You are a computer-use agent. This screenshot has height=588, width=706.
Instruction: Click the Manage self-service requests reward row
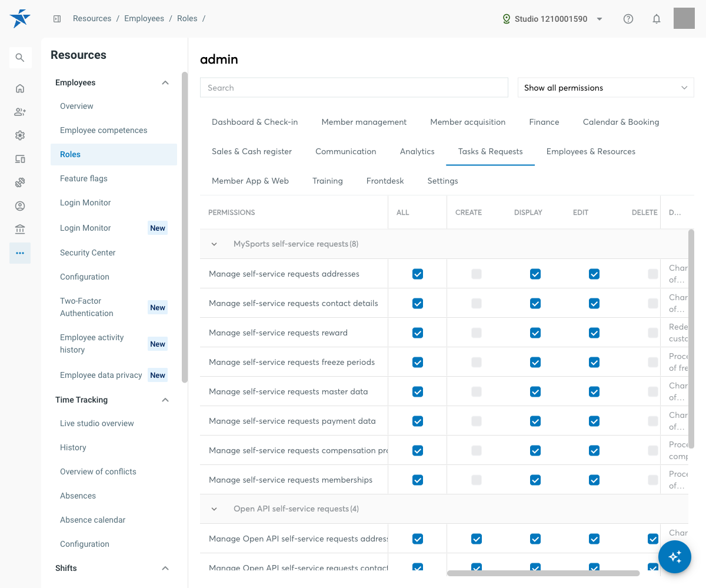pos(444,333)
